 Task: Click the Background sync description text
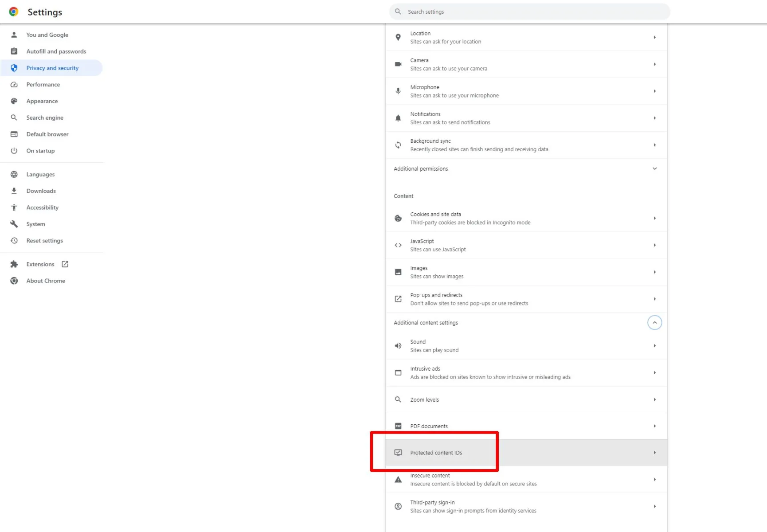479,149
